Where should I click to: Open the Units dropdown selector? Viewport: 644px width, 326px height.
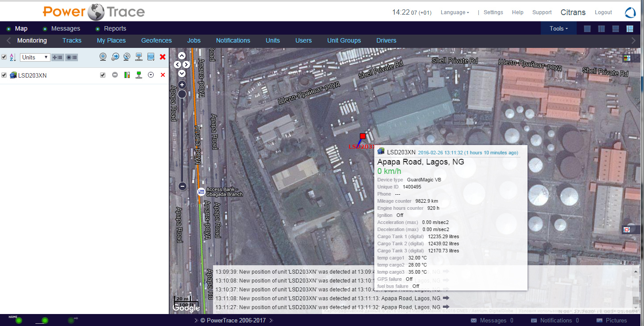coord(35,57)
